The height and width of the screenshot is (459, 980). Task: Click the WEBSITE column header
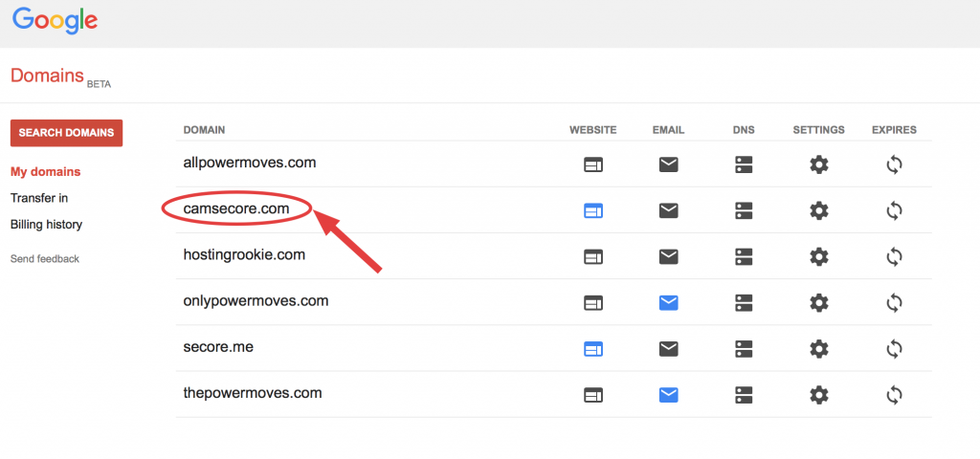pos(593,130)
